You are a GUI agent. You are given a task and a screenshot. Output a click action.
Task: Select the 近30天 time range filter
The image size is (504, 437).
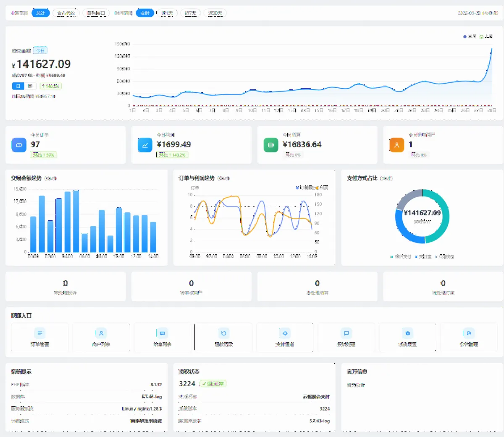(x=215, y=13)
